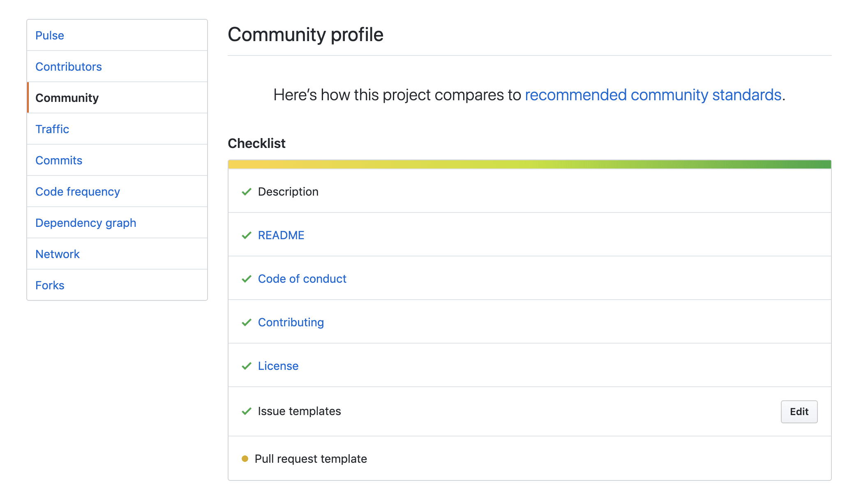The width and height of the screenshot is (868, 494).
Task: Switch to the Contributors section
Action: tap(69, 67)
